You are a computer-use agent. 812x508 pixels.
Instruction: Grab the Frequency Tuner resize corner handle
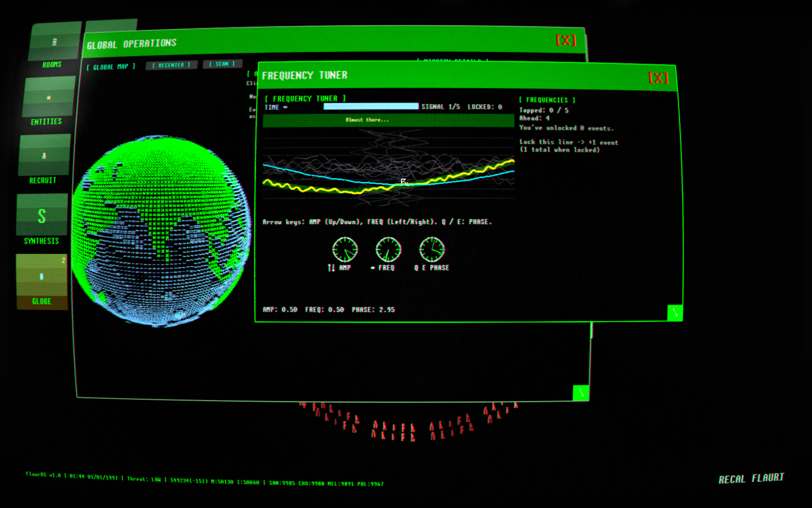[675, 313]
